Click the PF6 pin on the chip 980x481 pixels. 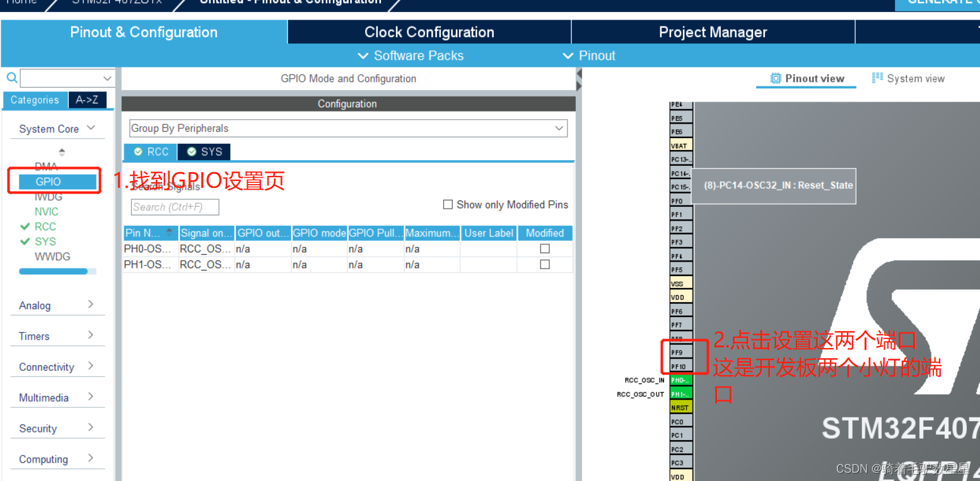point(681,311)
